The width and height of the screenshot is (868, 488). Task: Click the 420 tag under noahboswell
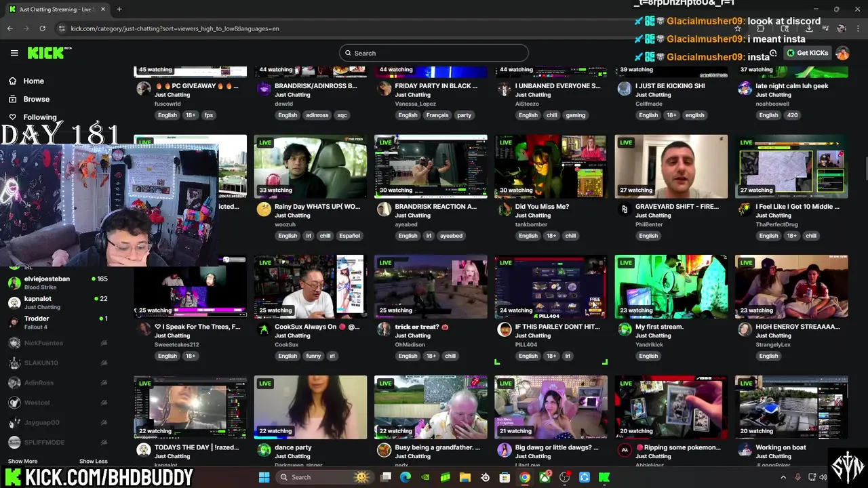[793, 115]
